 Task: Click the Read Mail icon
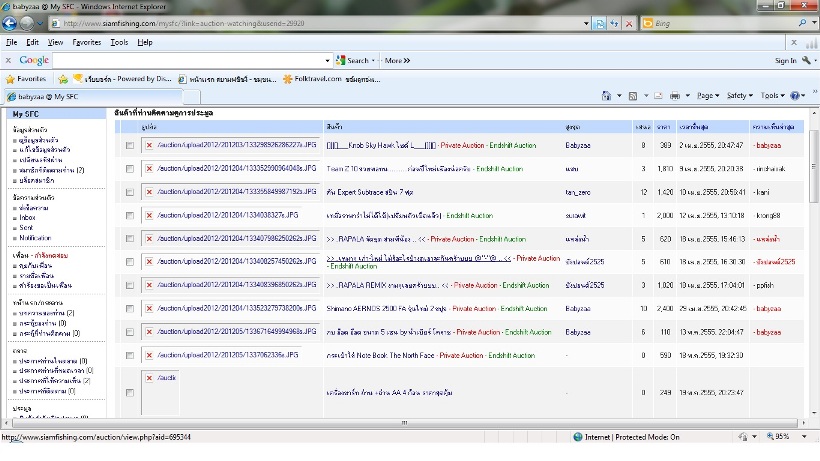click(658, 96)
